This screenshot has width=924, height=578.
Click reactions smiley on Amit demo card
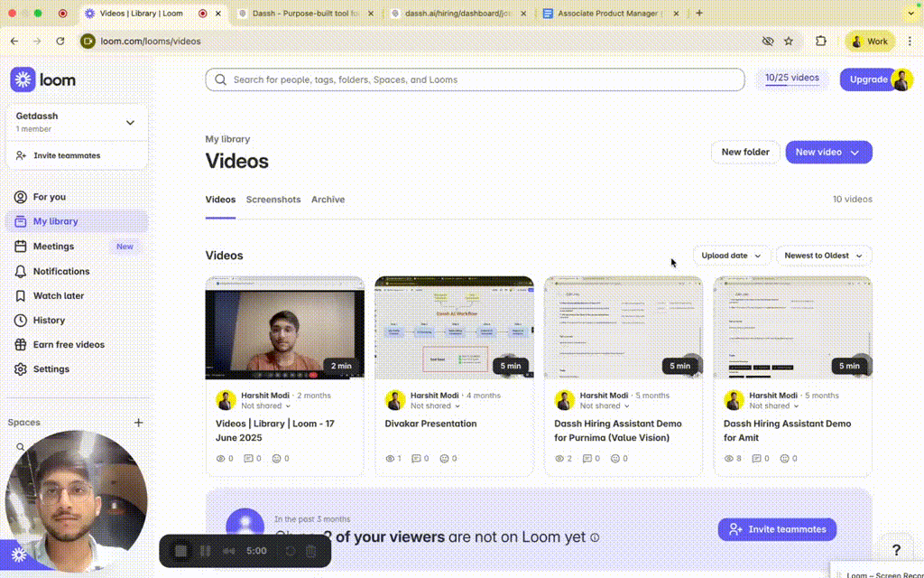784,458
